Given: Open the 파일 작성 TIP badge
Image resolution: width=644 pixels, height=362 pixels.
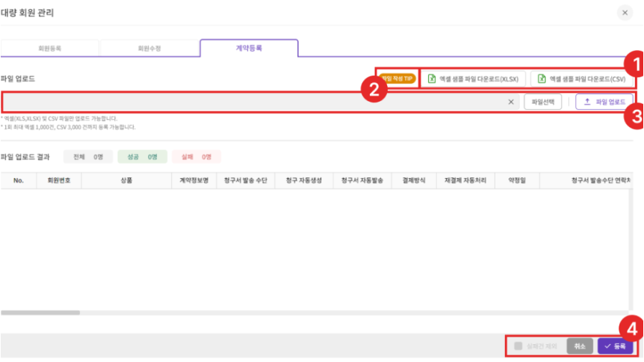Looking at the screenshot, I should (x=397, y=79).
